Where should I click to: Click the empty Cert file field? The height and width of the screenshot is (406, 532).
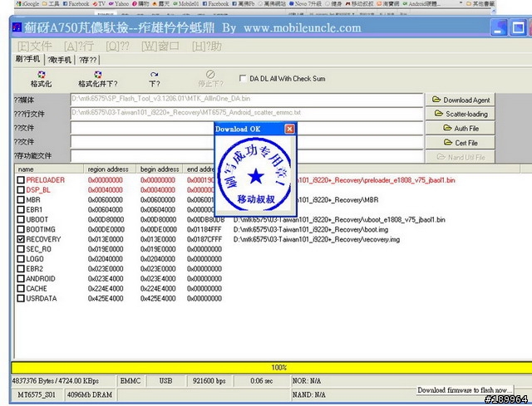click(x=247, y=142)
